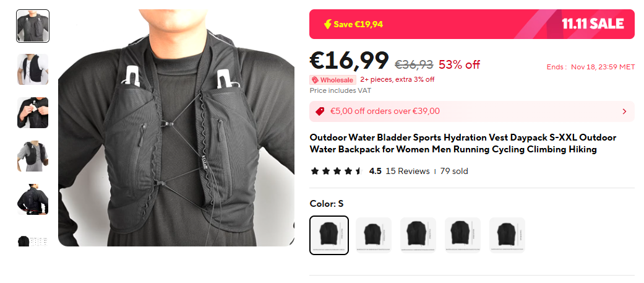Click the lightning bolt Save icon
The image size is (644, 283).
327,24
